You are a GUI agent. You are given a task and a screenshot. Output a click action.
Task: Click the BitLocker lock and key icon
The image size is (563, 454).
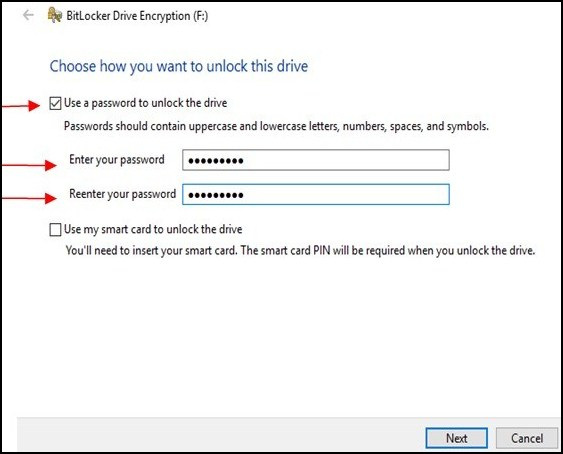point(55,15)
